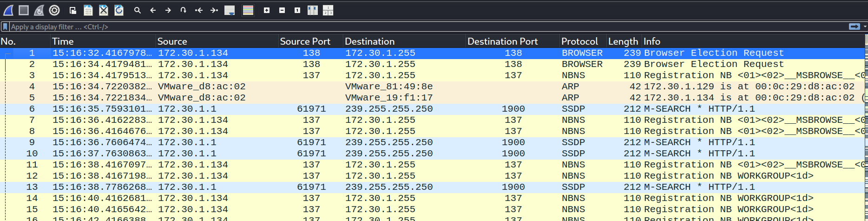Viewport: 868px width, 221px height.
Task: Enlarge main window text
Action: pyautogui.click(x=267, y=10)
